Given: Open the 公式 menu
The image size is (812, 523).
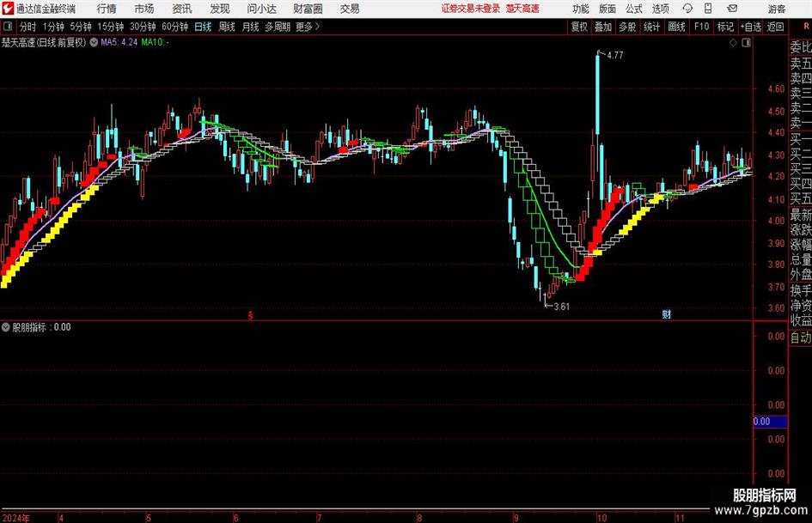Looking at the screenshot, I should [634, 9].
